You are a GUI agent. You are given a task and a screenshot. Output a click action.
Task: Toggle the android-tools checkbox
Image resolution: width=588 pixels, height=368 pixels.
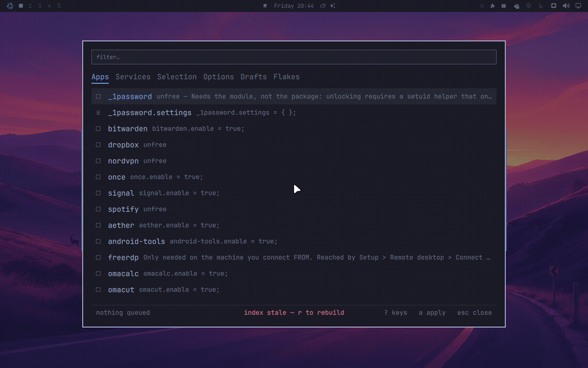(x=98, y=242)
